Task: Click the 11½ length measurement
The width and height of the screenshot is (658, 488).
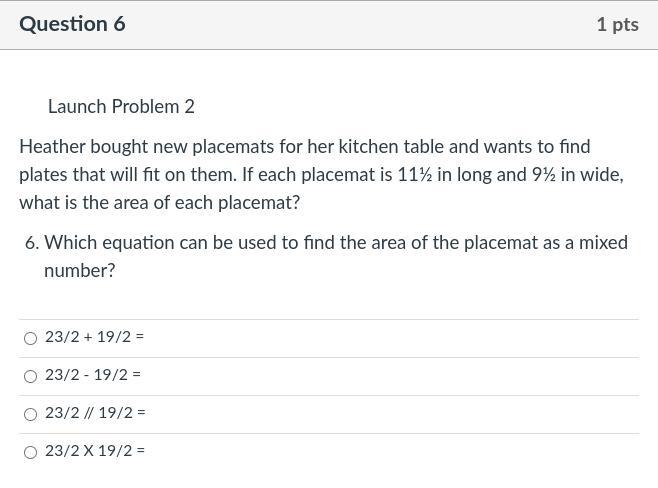Action: pos(415,175)
